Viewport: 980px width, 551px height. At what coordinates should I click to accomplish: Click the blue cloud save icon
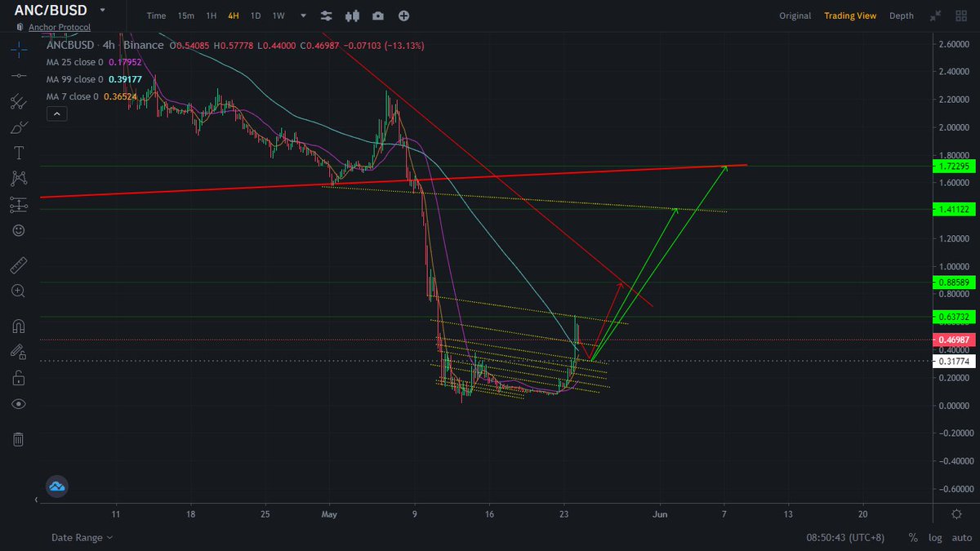pyautogui.click(x=57, y=486)
